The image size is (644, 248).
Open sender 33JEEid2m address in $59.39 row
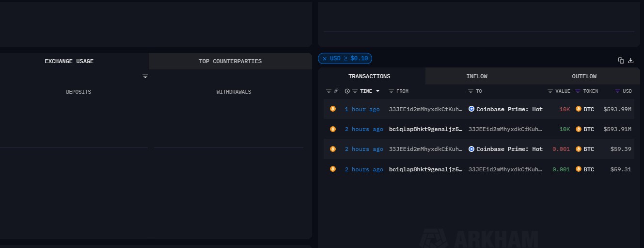(425, 149)
